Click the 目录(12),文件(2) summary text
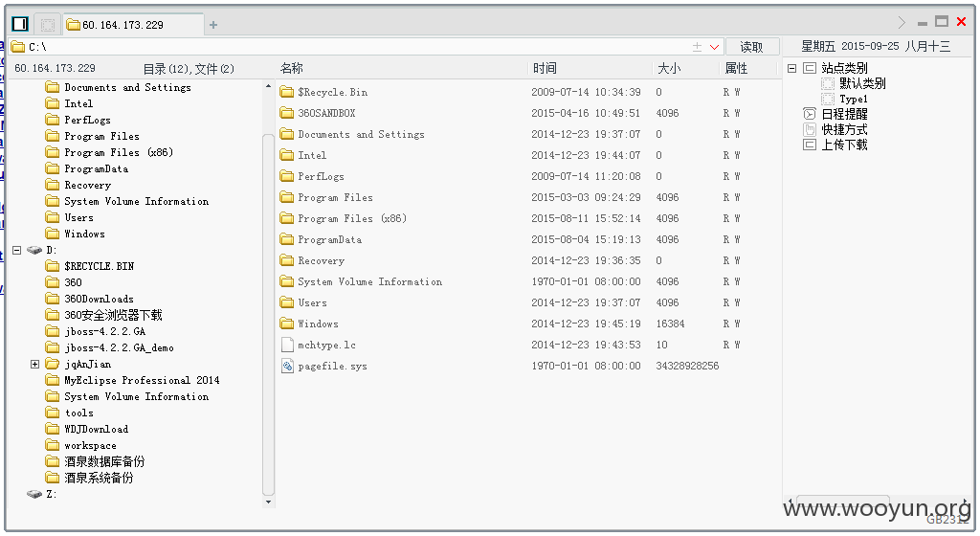 [189, 69]
